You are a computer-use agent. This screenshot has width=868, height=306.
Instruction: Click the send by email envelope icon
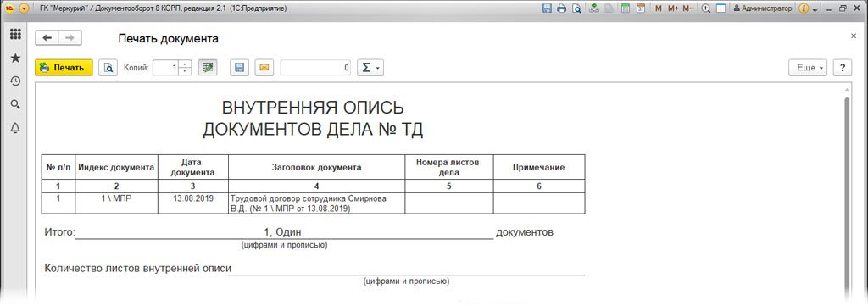[264, 68]
